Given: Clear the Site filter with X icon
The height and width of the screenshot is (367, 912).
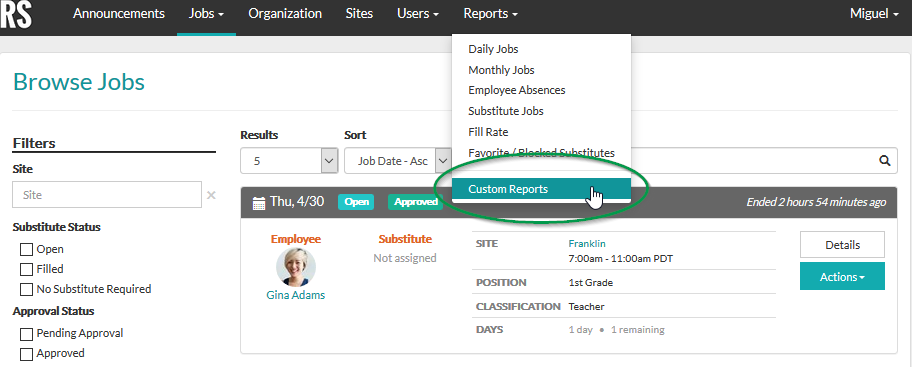Looking at the screenshot, I should pyautogui.click(x=211, y=195).
